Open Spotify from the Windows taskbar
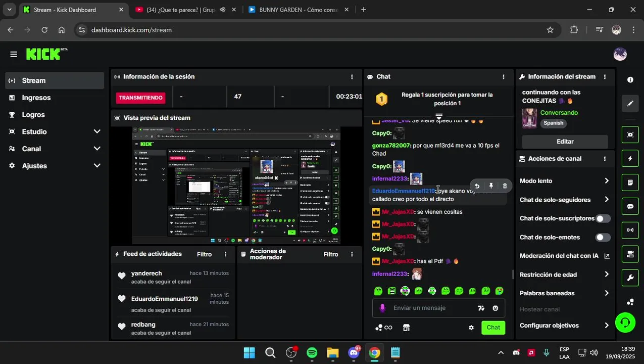 coord(312,352)
